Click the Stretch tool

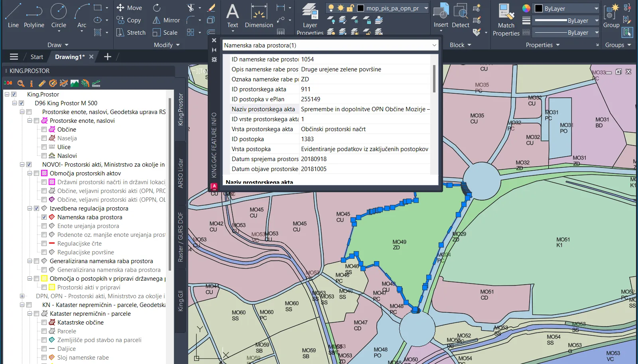point(131,33)
